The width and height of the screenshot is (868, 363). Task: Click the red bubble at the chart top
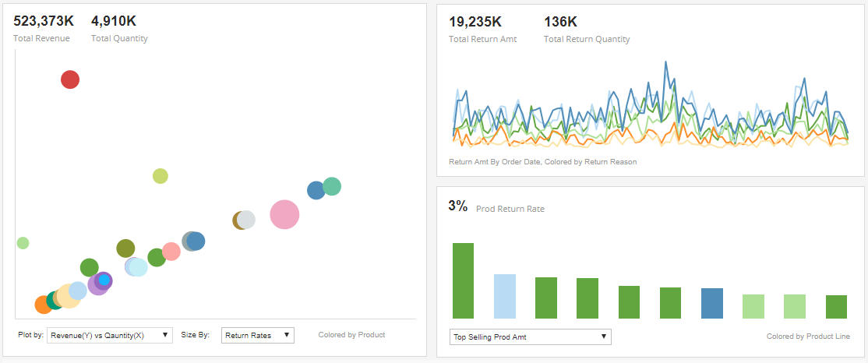pyautogui.click(x=70, y=79)
